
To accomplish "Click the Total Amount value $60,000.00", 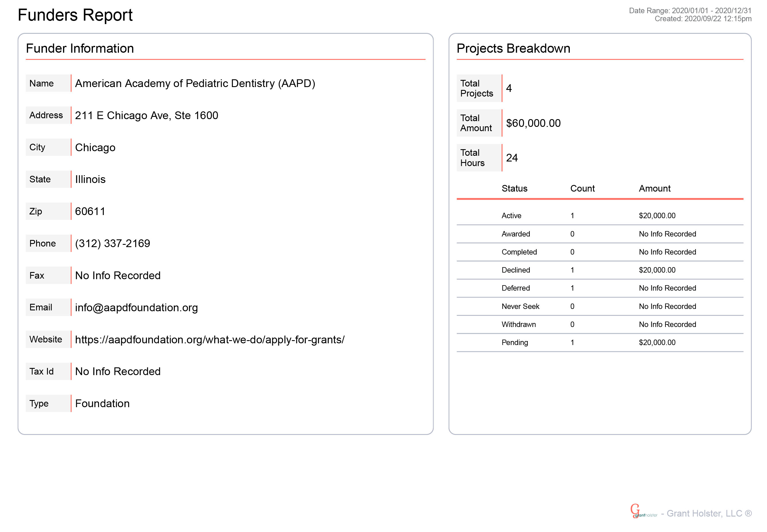I will click(533, 123).
